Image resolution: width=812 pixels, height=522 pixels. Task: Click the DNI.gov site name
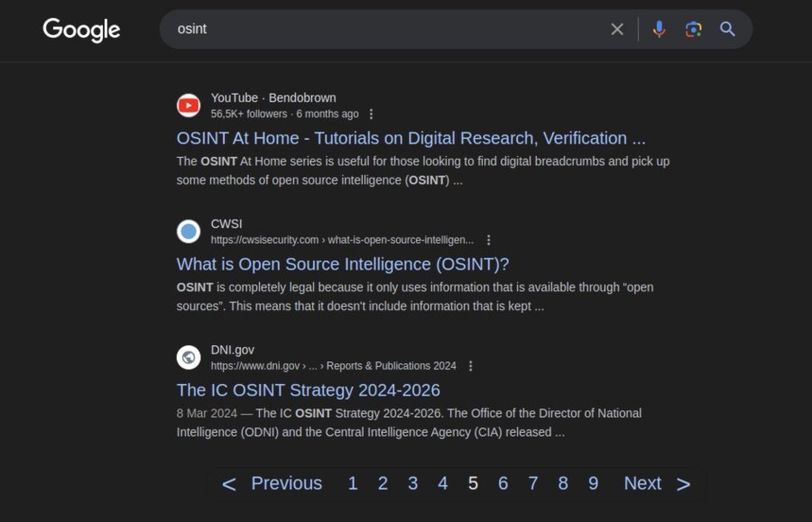coord(233,350)
